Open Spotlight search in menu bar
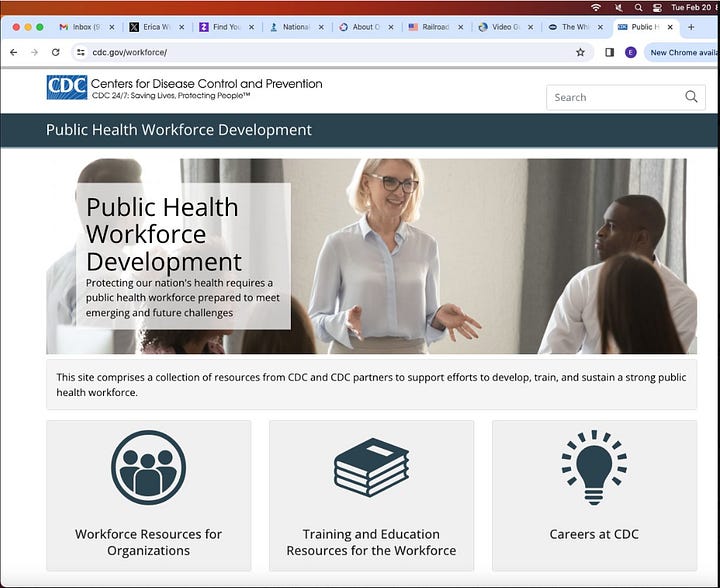720x588 pixels. [x=638, y=7]
